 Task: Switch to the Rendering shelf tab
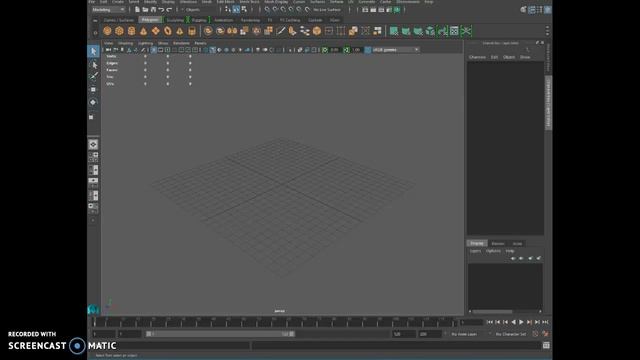pyautogui.click(x=250, y=20)
